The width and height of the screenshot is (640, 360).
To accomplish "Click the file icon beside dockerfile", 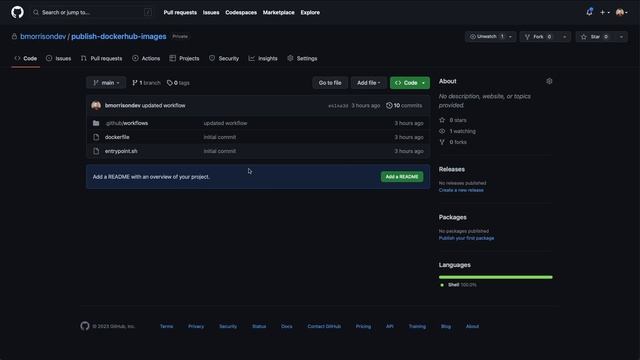I will coord(96,137).
